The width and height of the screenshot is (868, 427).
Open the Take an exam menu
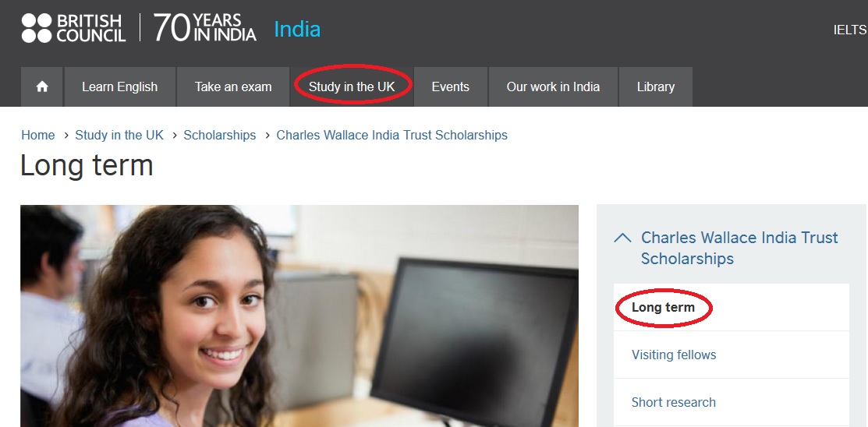click(233, 86)
